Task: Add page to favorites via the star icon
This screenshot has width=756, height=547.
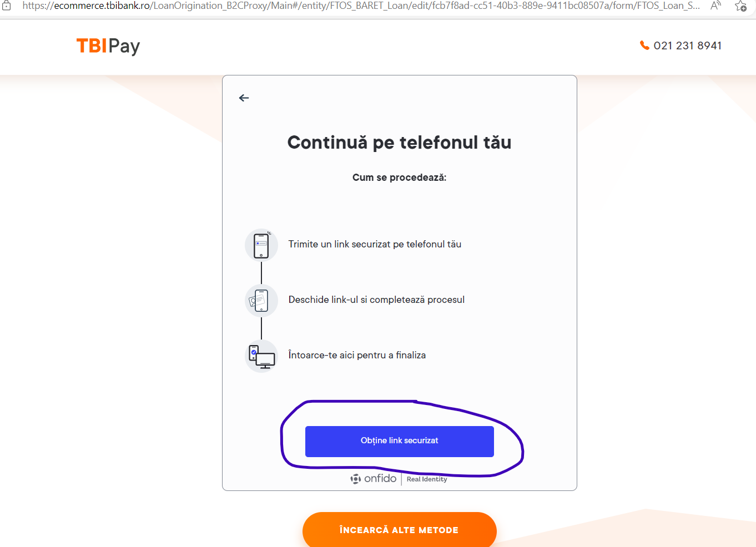Action: 740,7
